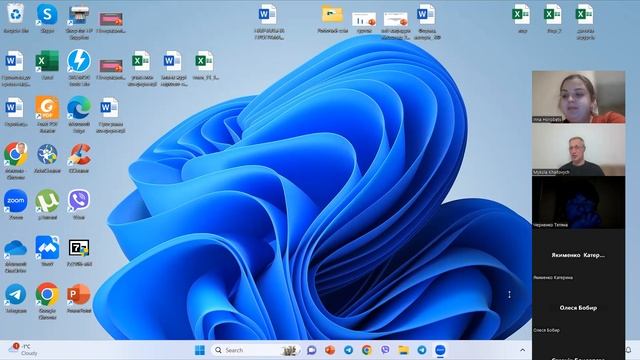The image size is (640, 360).
Task: Switch to PowerPoint on the taskbar
Action: pyautogui.click(x=330, y=350)
